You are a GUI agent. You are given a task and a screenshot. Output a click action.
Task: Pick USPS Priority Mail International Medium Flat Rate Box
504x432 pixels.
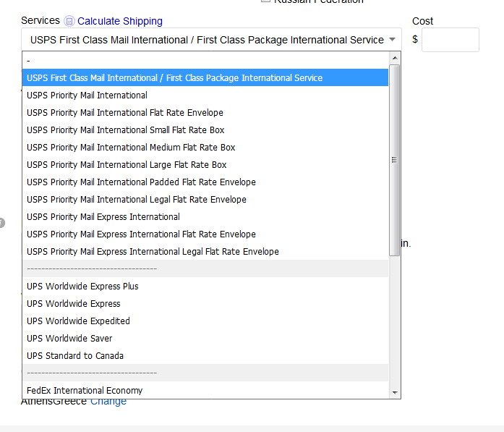pyautogui.click(x=205, y=147)
